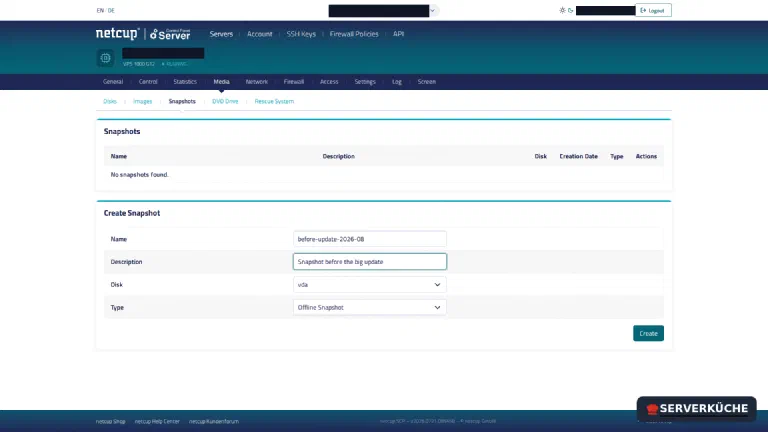Switch language to EN
This screenshot has width=768, height=432.
point(100,10)
